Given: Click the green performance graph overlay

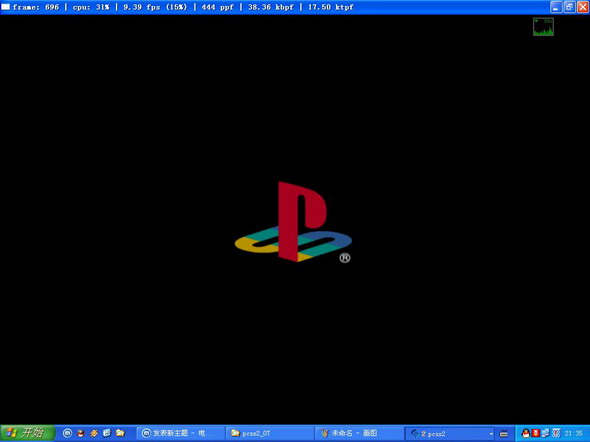Looking at the screenshot, I should 543,27.
